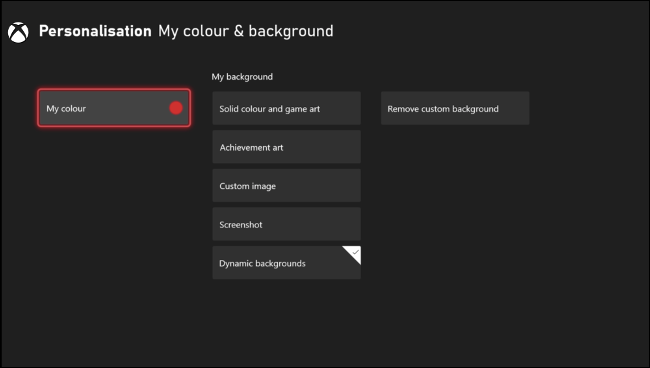This screenshot has height=368, width=650.
Task: Select Solid colour and game art
Action: coord(286,108)
